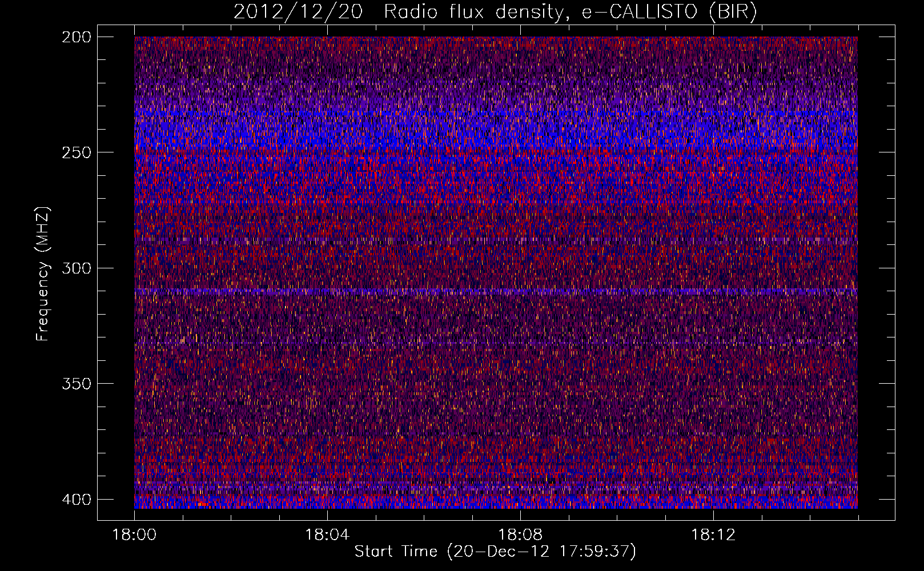
Task: Click the 'Frequency (MHZ)' y-axis label
Action: (43, 274)
